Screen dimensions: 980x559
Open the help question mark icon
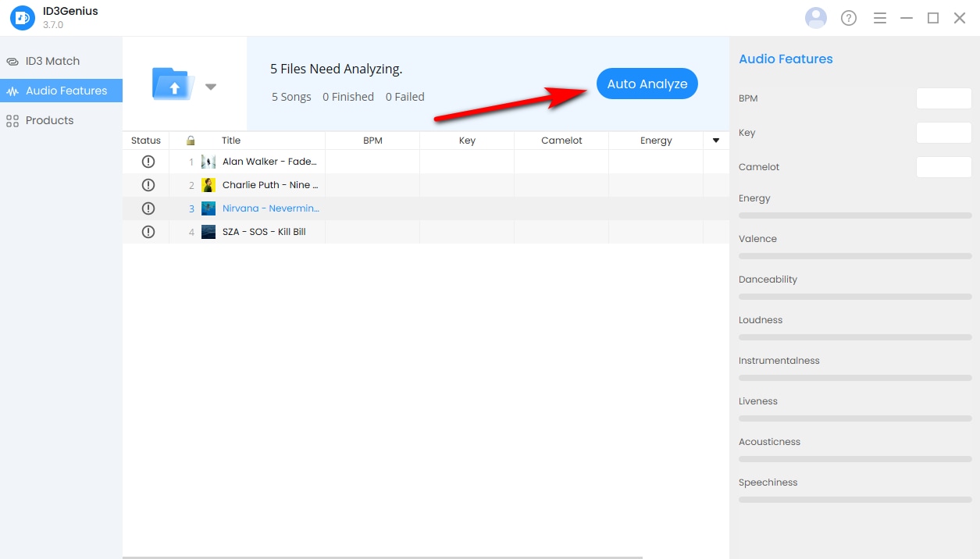tap(849, 18)
